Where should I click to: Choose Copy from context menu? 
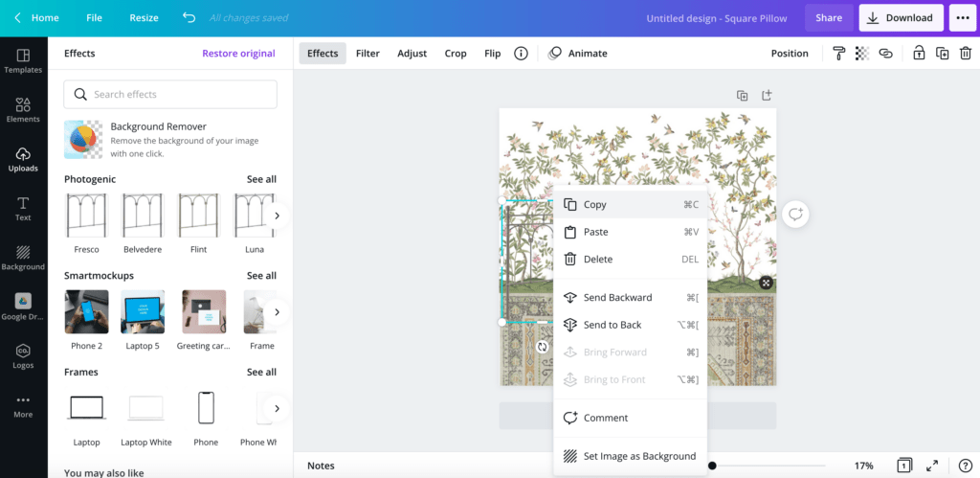click(x=631, y=205)
